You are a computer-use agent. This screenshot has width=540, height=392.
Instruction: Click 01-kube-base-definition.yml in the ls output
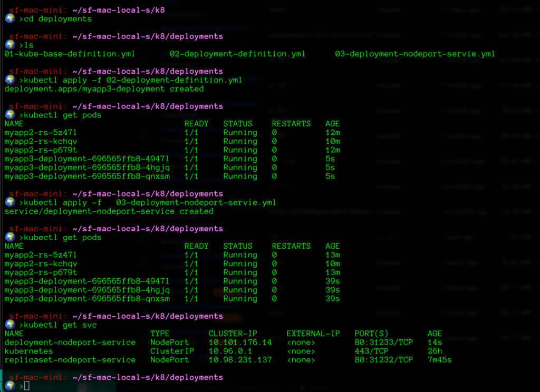pos(70,54)
